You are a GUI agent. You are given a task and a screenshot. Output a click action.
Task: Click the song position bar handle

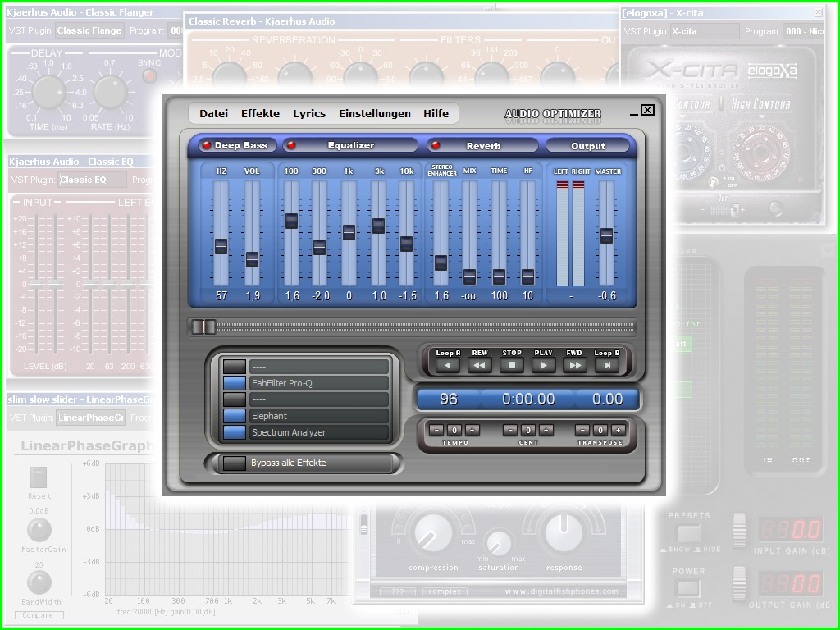(x=203, y=326)
